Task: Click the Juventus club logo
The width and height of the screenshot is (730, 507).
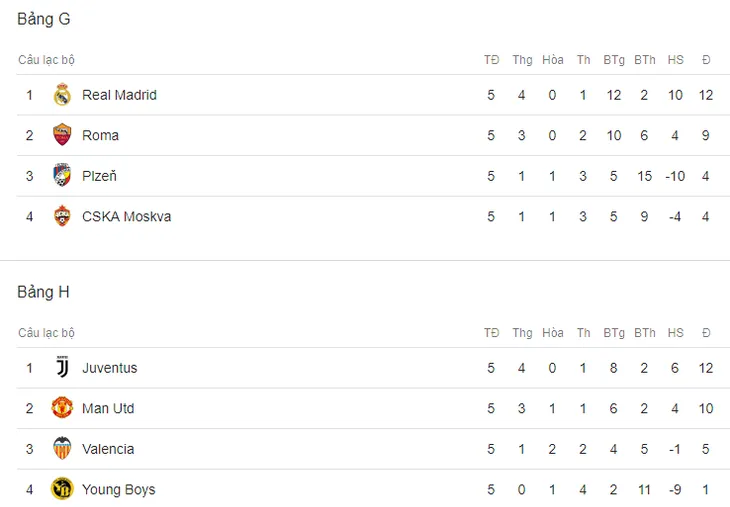Action: click(62, 367)
